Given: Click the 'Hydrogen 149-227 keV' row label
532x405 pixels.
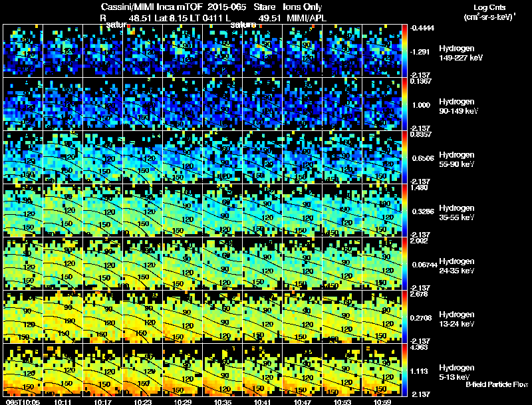Looking at the screenshot, I should (461, 53).
